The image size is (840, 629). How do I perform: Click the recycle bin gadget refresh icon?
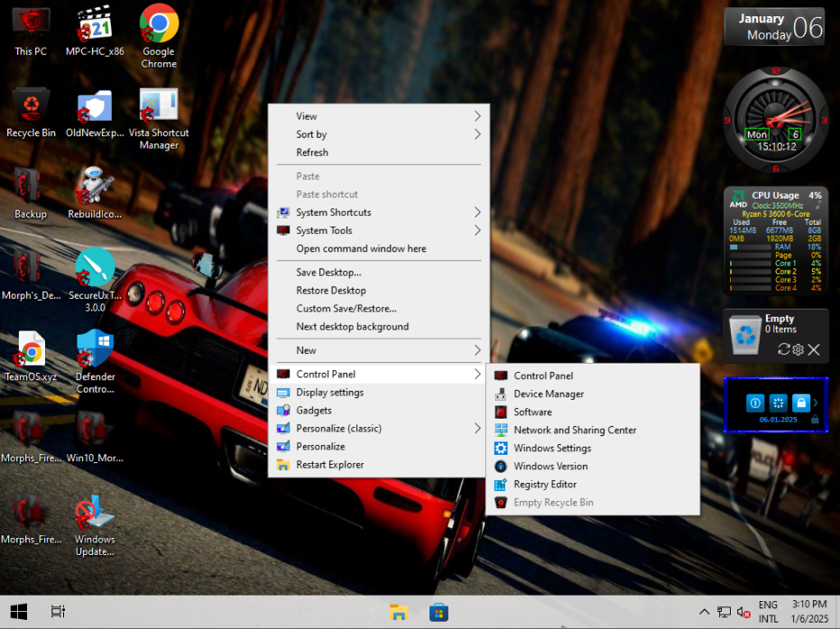tap(784, 349)
